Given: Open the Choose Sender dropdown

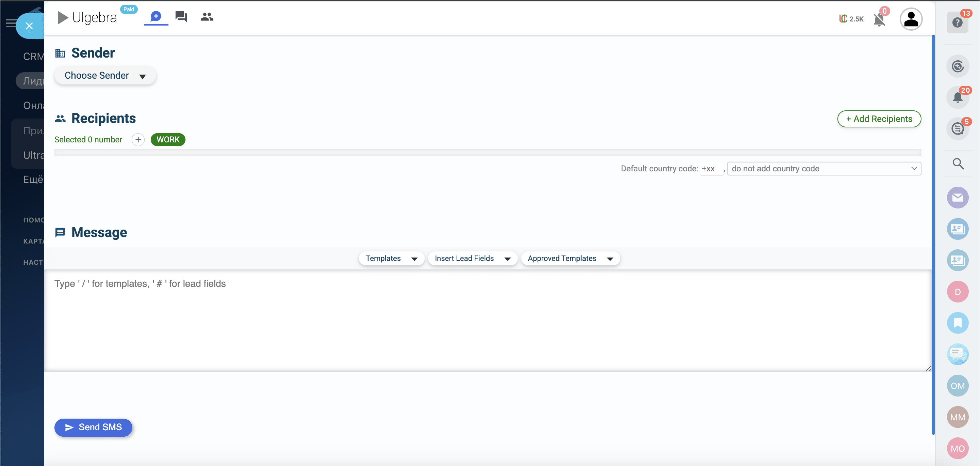Looking at the screenshot, I should [105, 75].
